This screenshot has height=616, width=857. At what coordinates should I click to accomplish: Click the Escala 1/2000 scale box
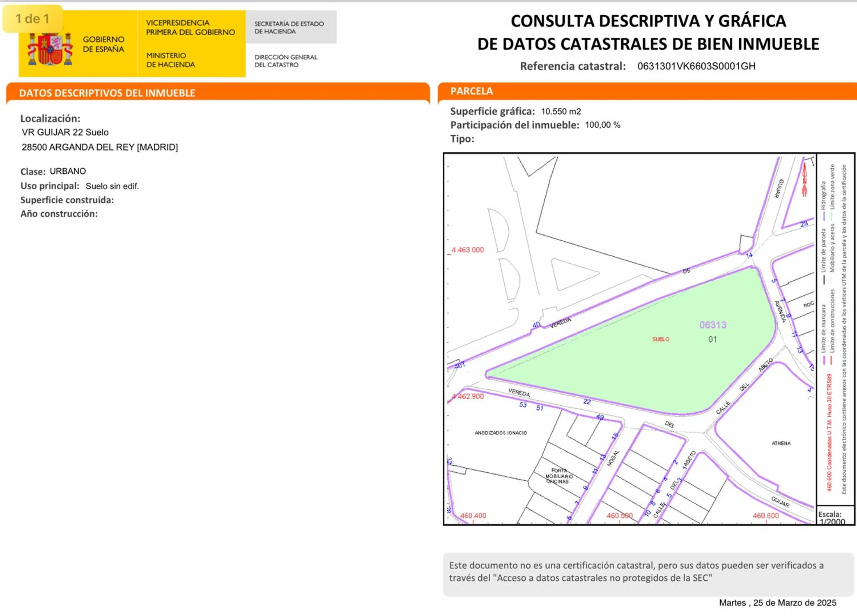coord(834,517)
